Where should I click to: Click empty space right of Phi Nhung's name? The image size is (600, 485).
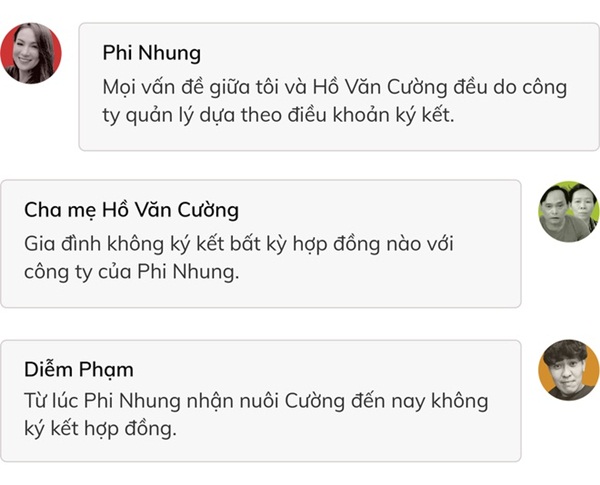pos(400,53)
